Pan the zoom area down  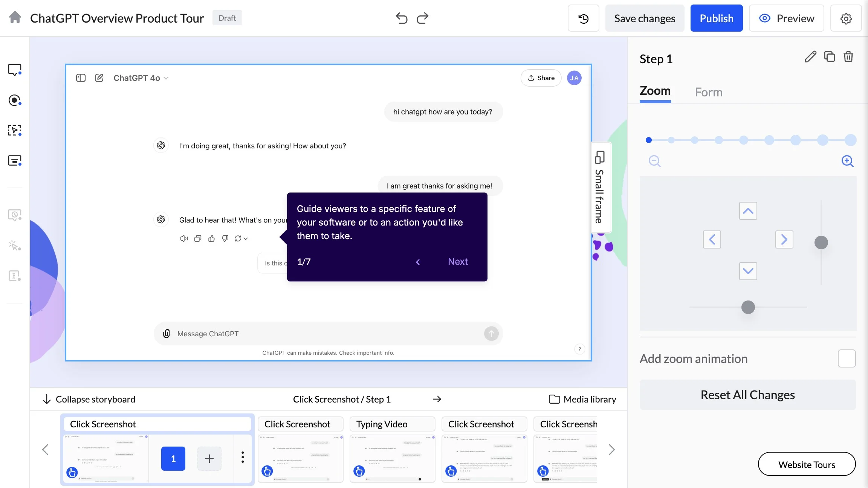748,271
